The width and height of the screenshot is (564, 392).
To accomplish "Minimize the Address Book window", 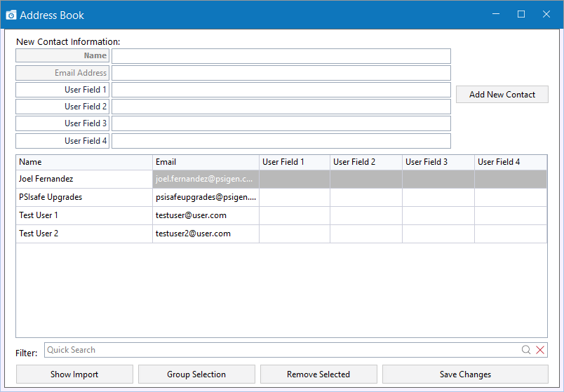I will (x=496, y=14).
